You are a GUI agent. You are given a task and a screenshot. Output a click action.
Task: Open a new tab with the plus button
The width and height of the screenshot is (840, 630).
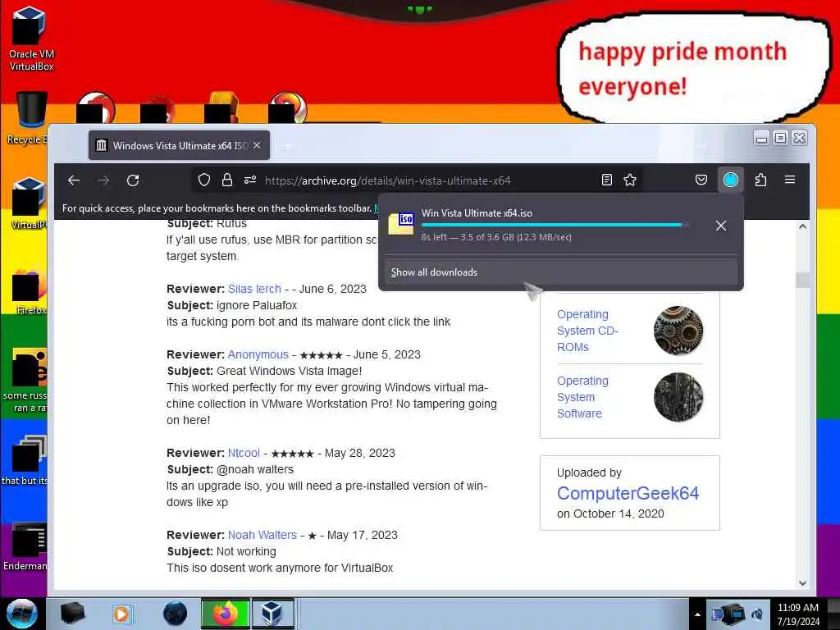pyautogui.click(x=288, y=146)
